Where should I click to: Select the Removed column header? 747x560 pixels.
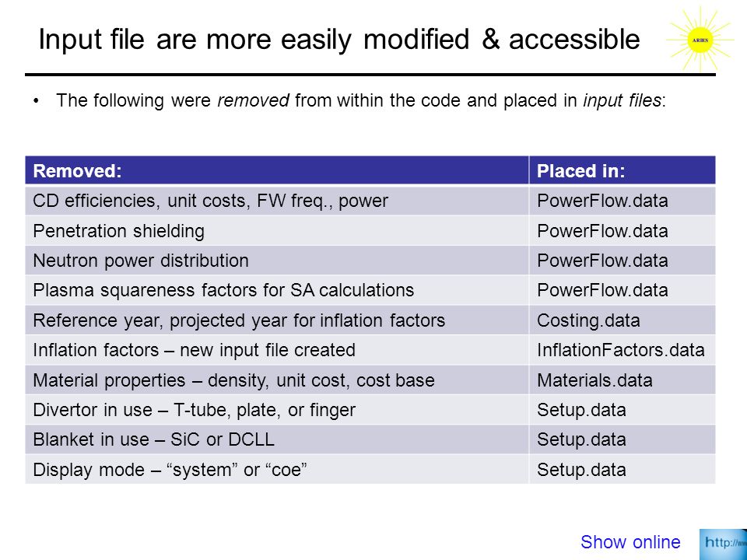tap(277, 170)
